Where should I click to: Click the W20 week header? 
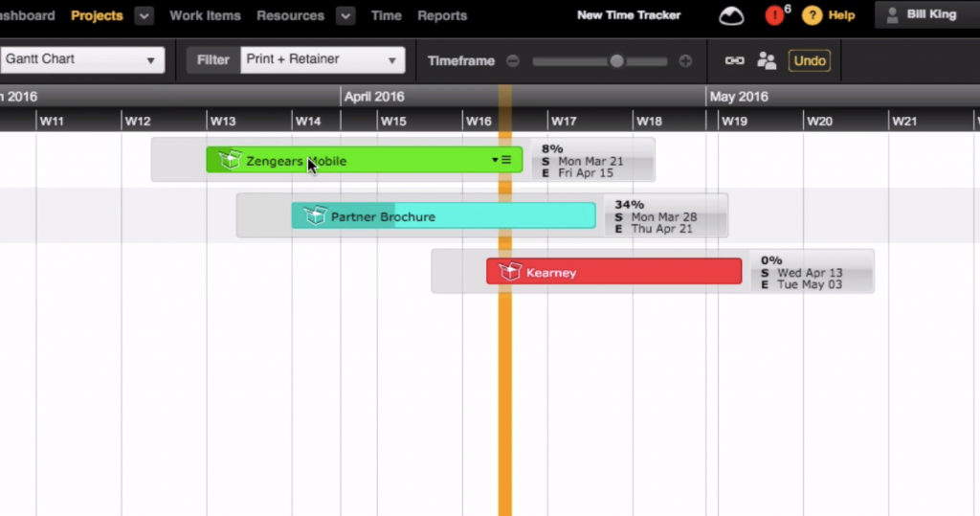(819, 122)
